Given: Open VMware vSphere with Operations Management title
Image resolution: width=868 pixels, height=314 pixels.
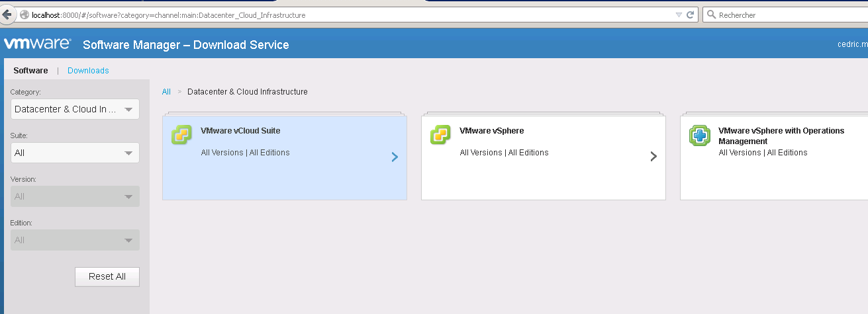Looking at the screenshot, I should (x=781, y=136).
